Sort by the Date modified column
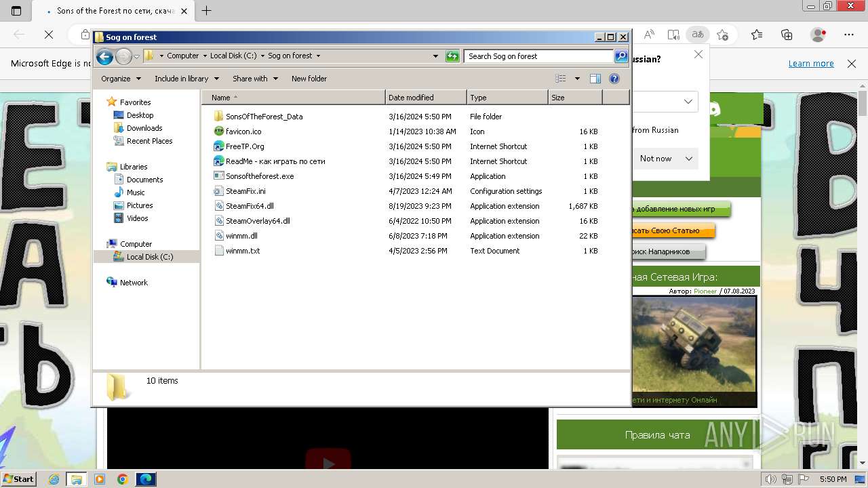868x488 pixels. (x=426, y=98)
